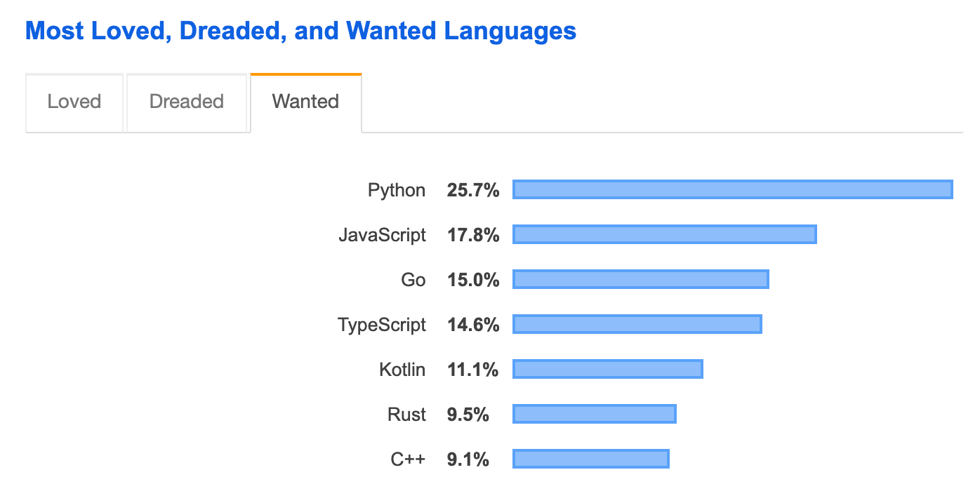Image resolution: width=980 pixels, height=491 pixels.
Task: Select the Kotlin percentage bar
Action: 607,369
